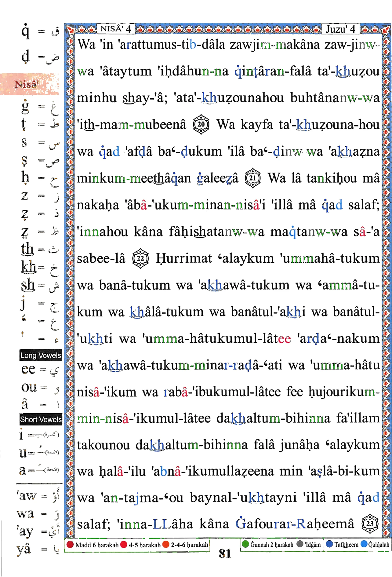Viewport: 392px width, 577px height.
Task: Click the orange 2-4-6 harakah legend dot
Action: [x=166, y=545]
